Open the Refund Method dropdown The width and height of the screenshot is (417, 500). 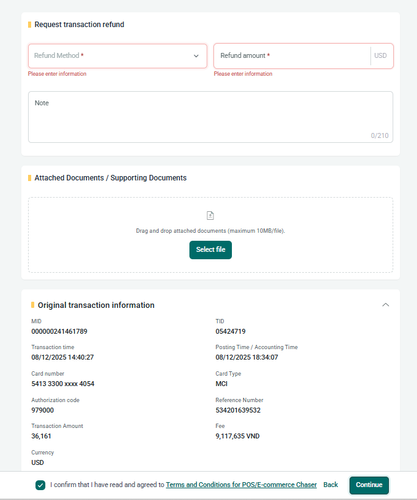point(117,56)
